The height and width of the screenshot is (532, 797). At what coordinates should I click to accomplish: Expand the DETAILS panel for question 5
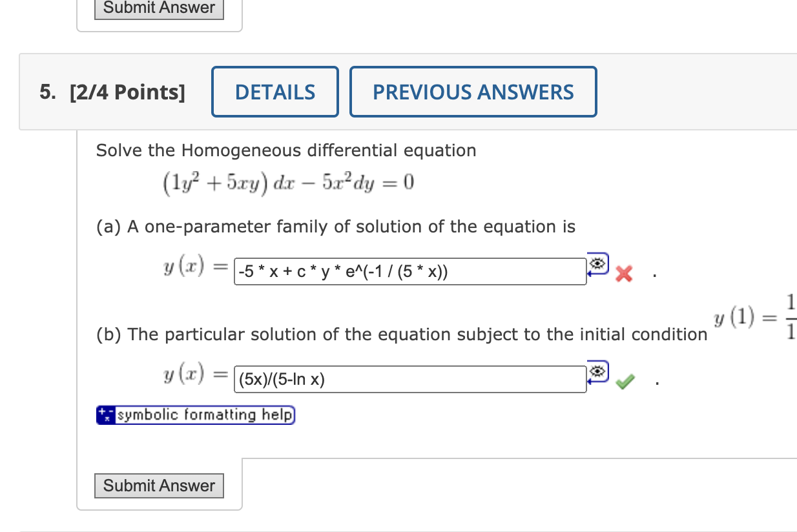tap(274, 92)
